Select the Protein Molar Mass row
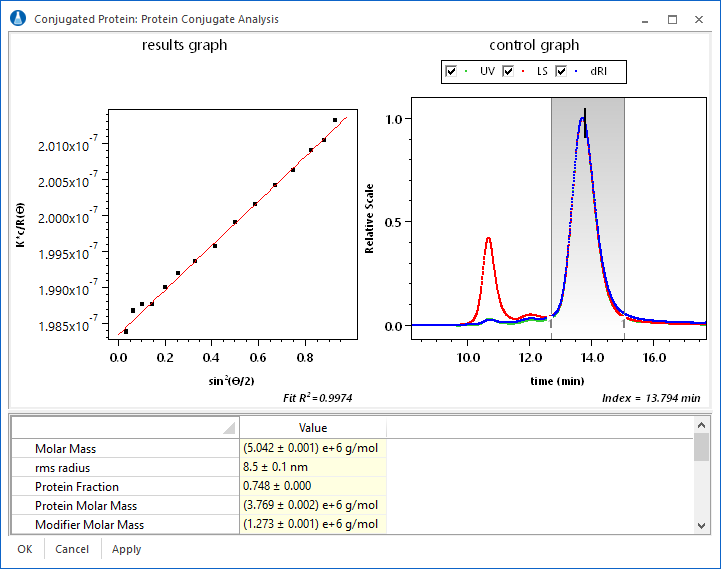This screenshot has height=569, width=721. 125,506
